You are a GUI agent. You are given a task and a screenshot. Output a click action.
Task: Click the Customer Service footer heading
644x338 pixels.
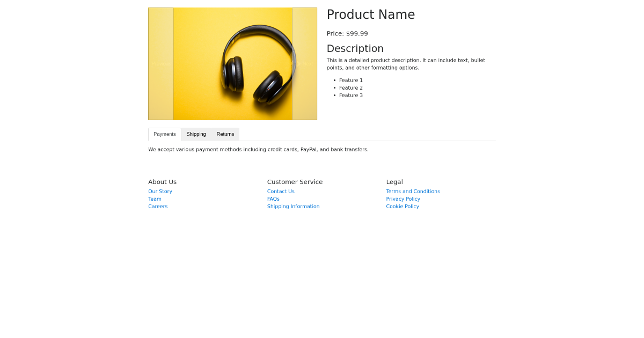[295, 181]
